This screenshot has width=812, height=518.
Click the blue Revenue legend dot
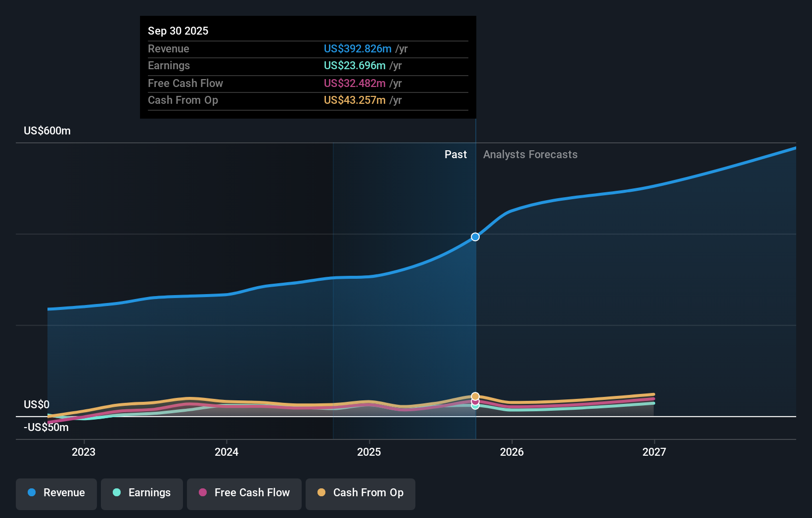(31, 493)
